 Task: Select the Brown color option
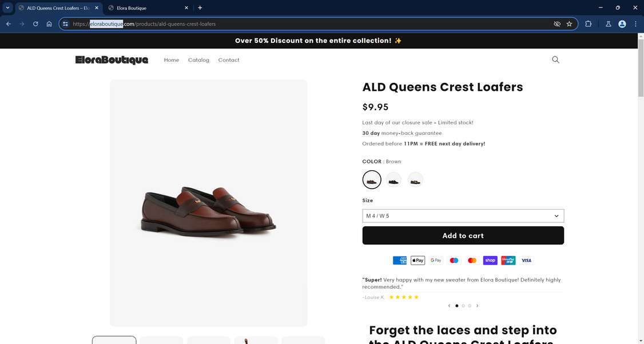coord(372,180)
